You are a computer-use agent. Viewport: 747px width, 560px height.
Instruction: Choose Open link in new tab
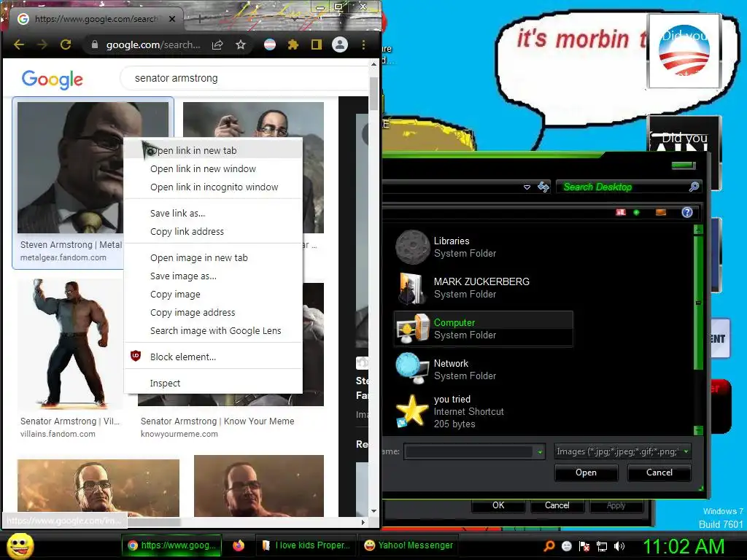pyautogui.click(x=213, y=150)
